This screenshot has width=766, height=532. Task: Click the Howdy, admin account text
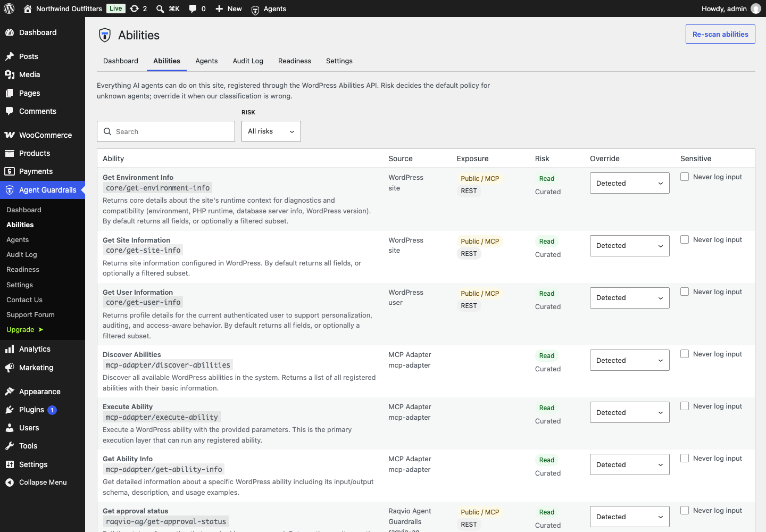coord(724,9)
